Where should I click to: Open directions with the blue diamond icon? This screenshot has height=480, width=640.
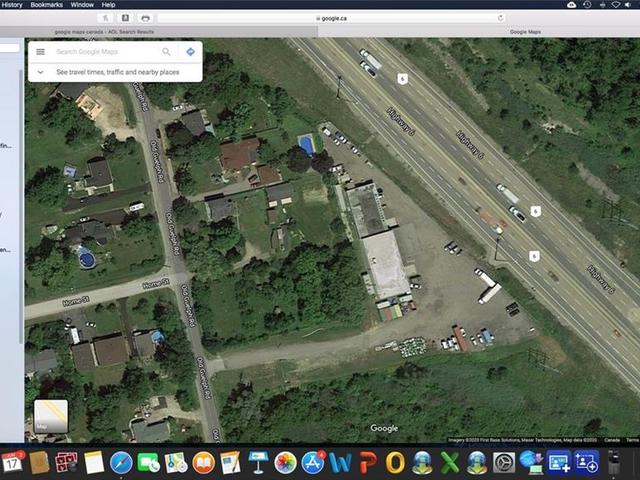coord(190,51)
